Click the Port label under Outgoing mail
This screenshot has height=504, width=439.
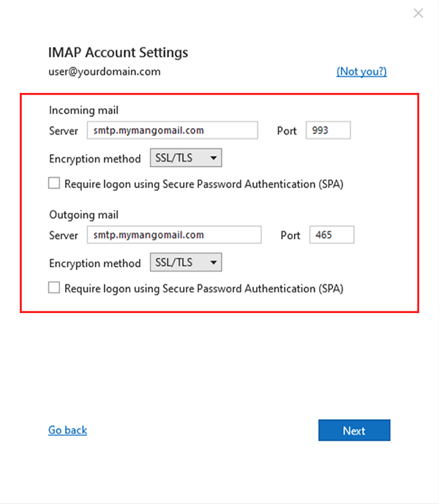tap(290, 236)
